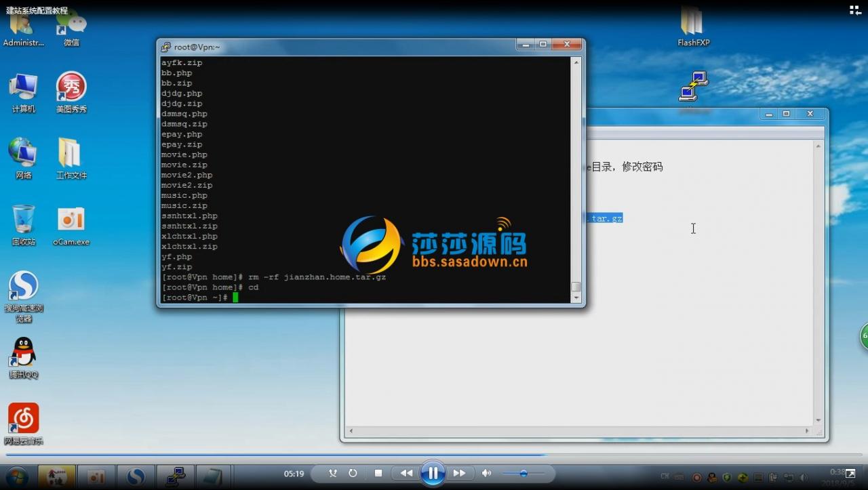
Task: Open the 回收站 Recycle Bin icon
Action: tap(23, 226)
